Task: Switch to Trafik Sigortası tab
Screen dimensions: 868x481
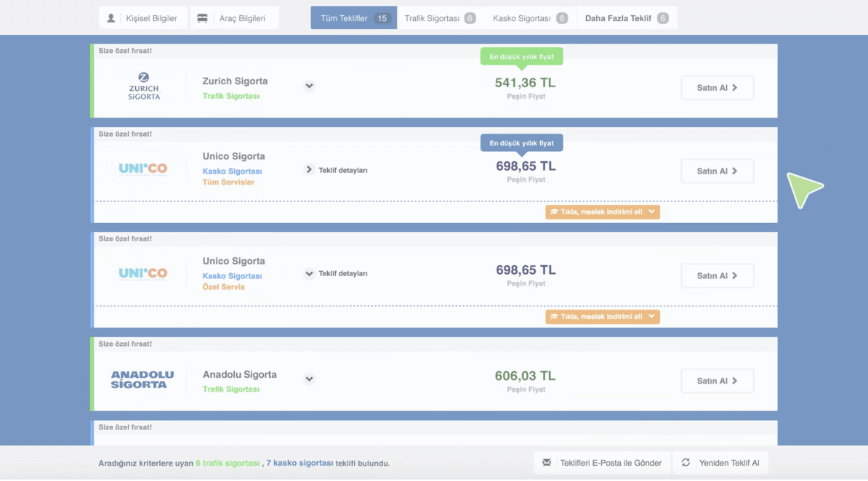Action: (x=439, y=18)
